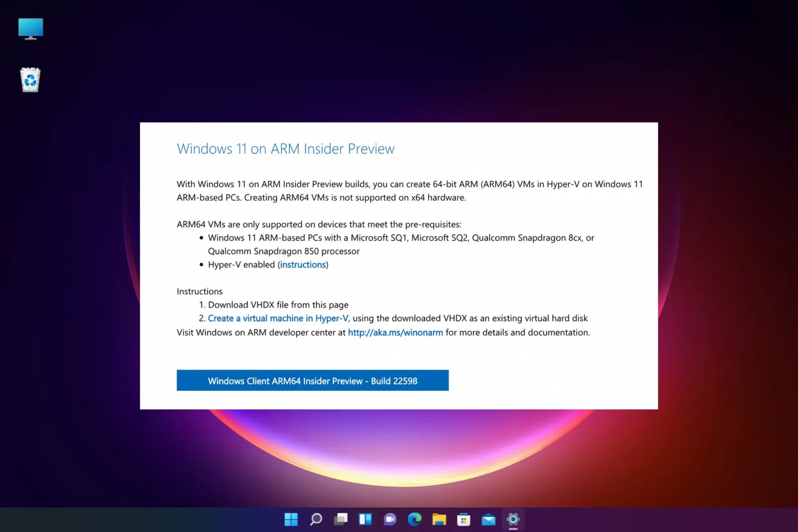Open Create a virtual machine in Hyper-V
Image resolution: width=798 pixels, height=532 pixels.
278,318
